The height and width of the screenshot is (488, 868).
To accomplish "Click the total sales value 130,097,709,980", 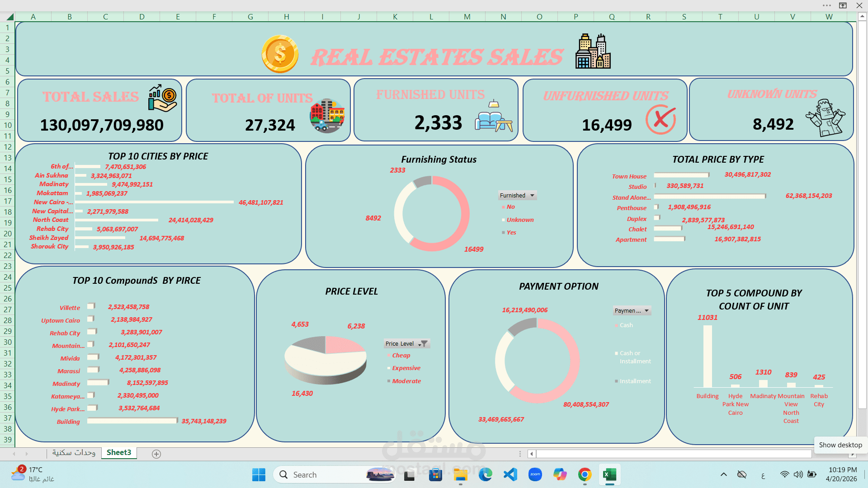I will tap(102, 125).
